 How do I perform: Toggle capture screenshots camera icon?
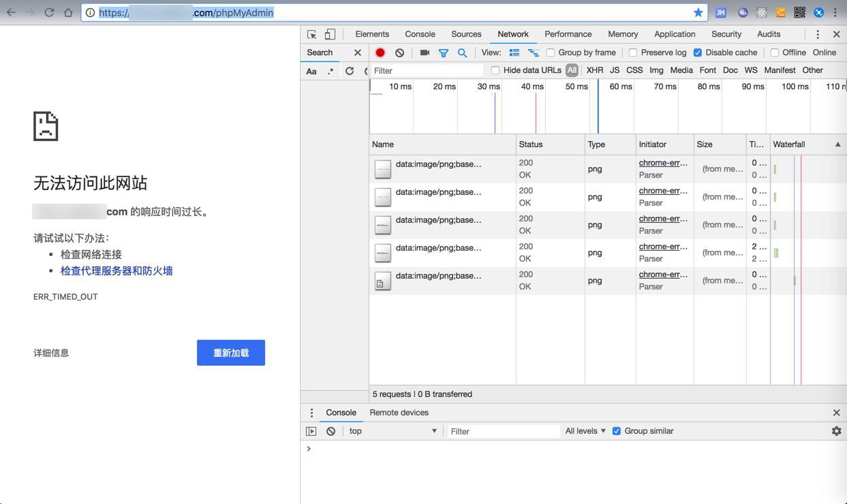pos(425,52)
